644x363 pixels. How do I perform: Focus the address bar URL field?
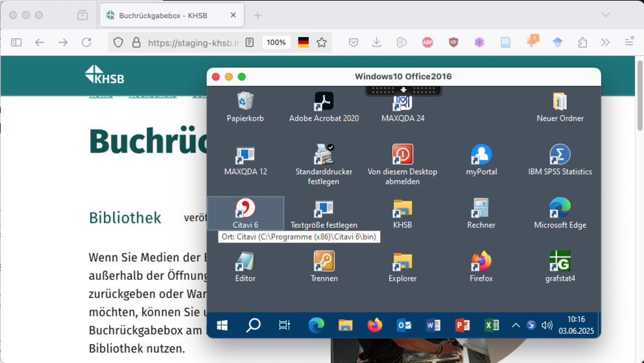pyautogui.click(x=193, y=43)
